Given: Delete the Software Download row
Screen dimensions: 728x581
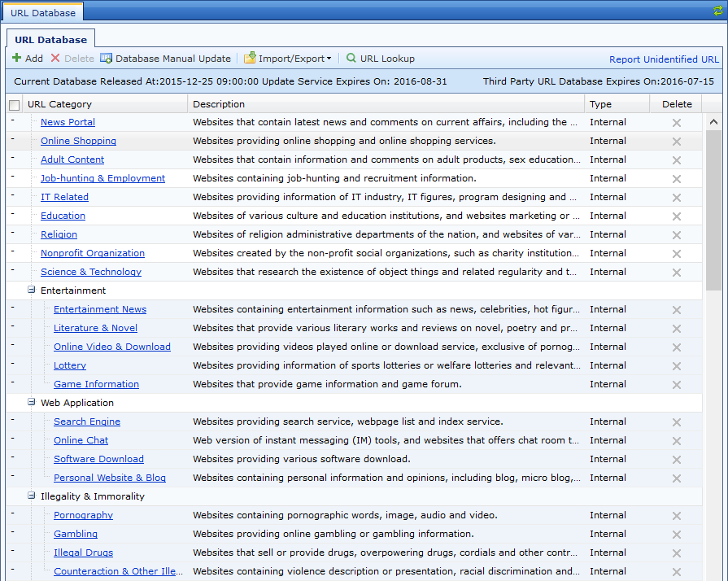Looking at the screenshot, I should (x=677, y=459).
